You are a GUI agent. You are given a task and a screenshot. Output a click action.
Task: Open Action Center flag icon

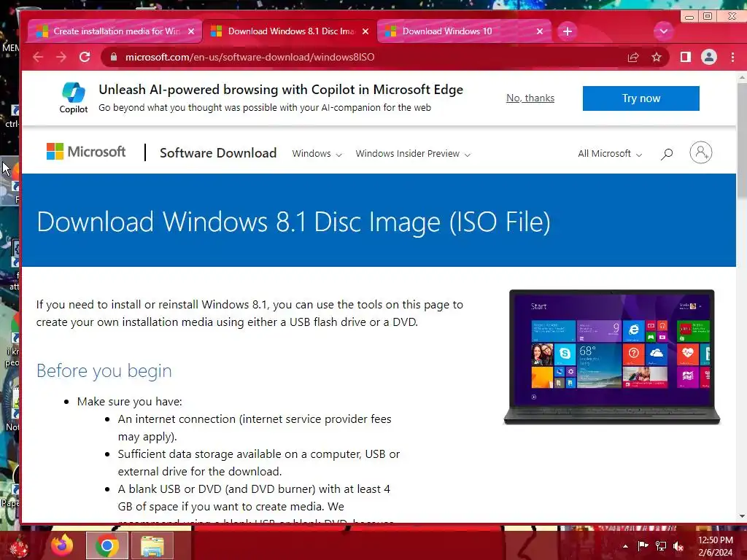[643, 545]
